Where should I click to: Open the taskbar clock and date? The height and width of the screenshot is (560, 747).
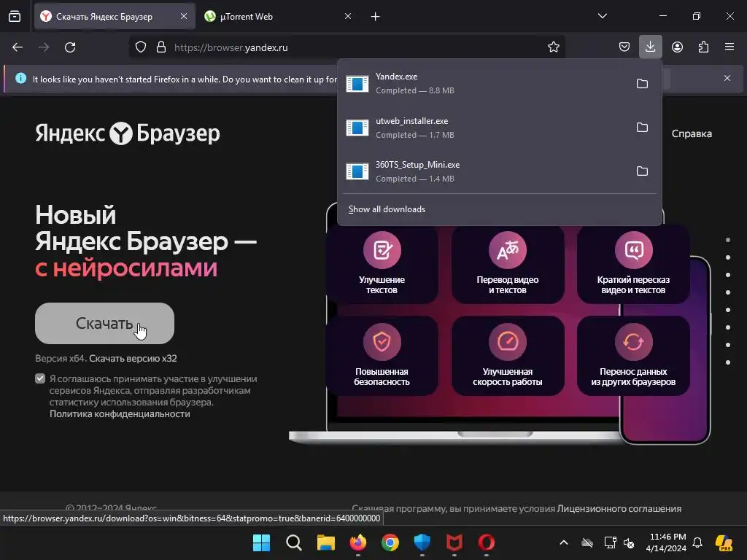coord(666,542)
